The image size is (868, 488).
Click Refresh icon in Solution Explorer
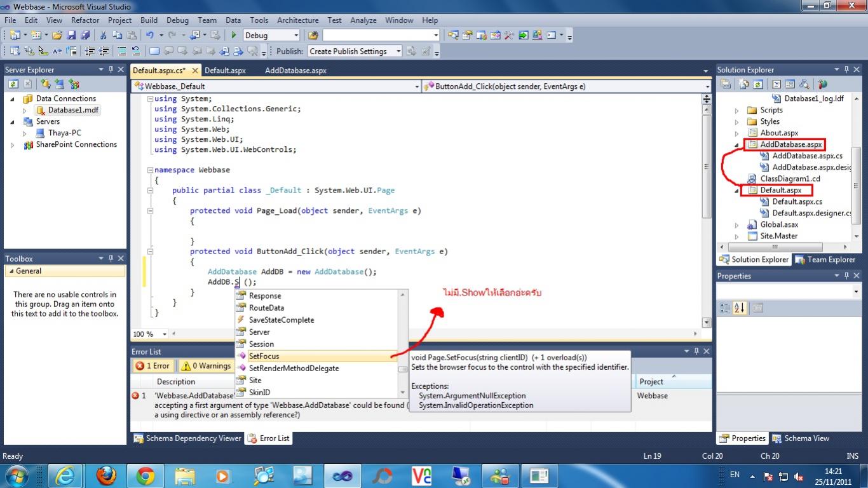(x=757, y=84)
